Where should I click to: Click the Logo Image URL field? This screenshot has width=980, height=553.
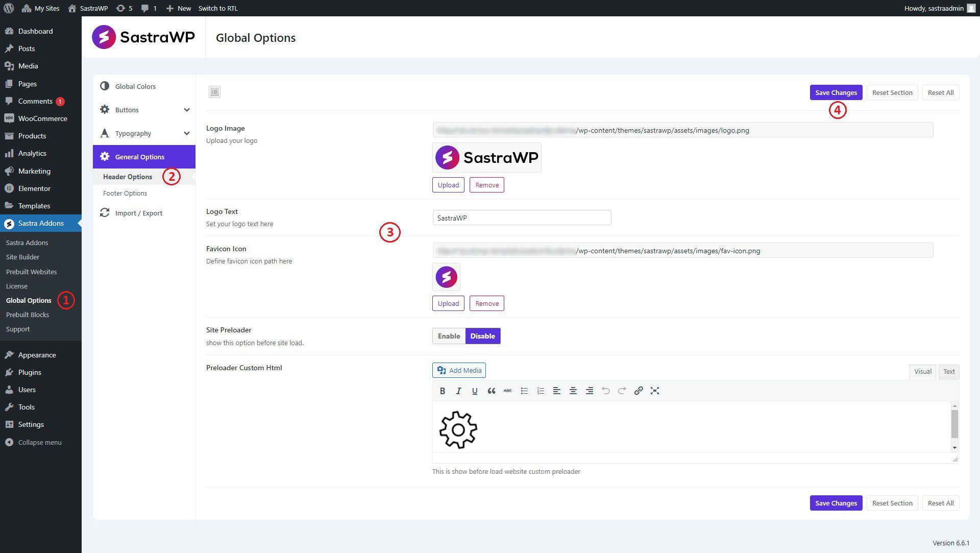point(683,130)
